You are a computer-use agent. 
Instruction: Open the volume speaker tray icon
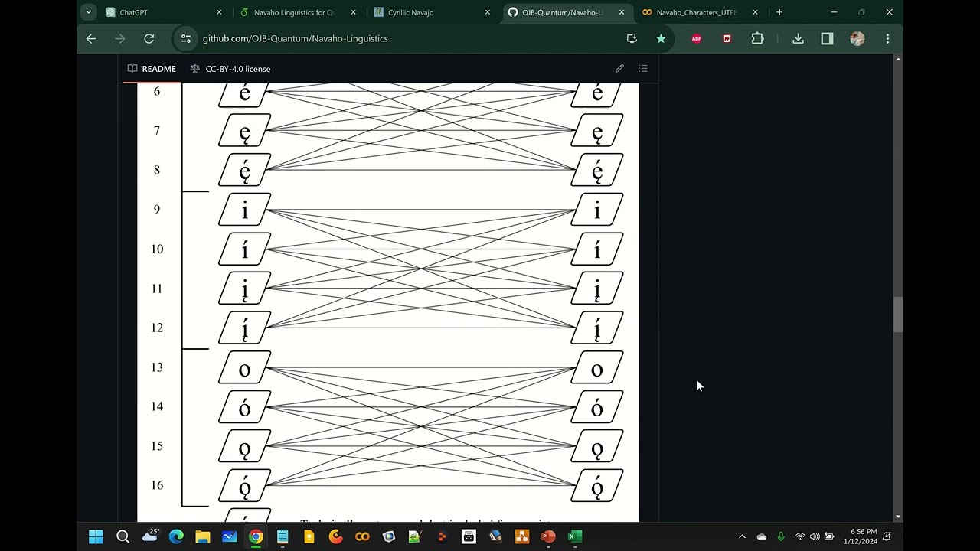814,536
